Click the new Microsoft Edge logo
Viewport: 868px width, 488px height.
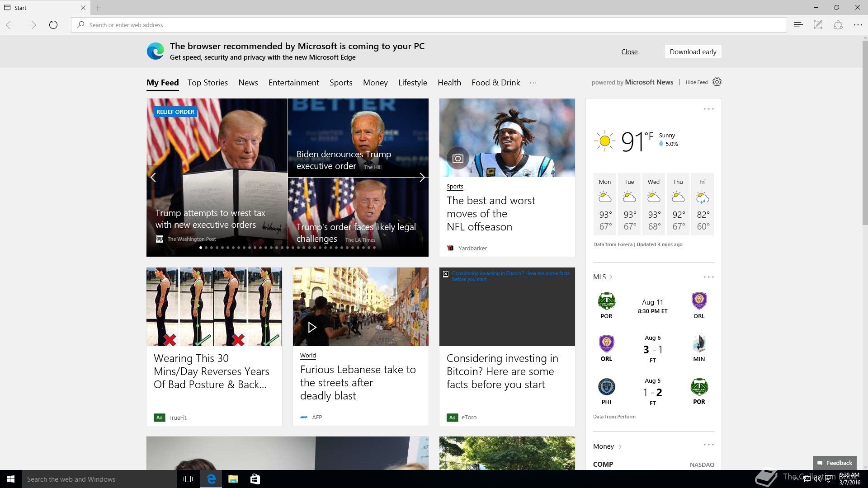click(x=155, y=51)
